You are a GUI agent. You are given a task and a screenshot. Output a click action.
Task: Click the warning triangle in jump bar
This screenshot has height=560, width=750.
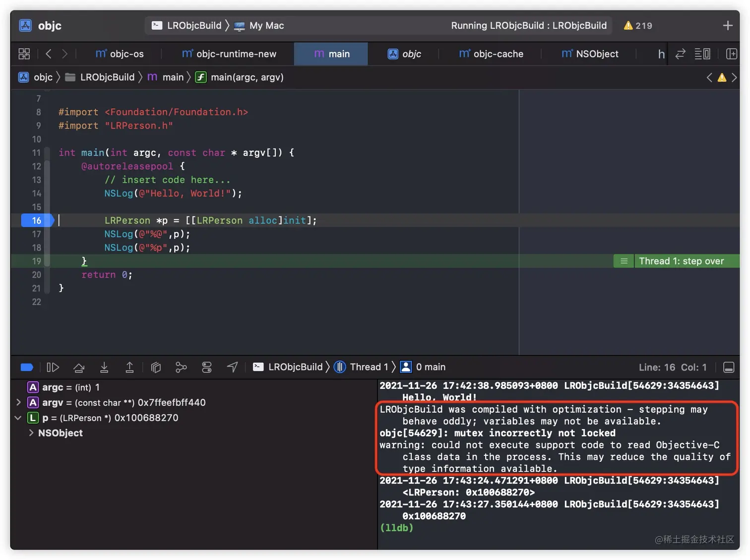pyautogui.click(x=722, y=77)
